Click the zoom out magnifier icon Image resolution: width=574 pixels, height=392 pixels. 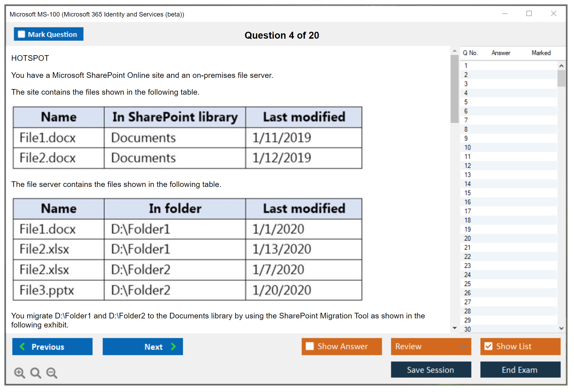(52, 373)
